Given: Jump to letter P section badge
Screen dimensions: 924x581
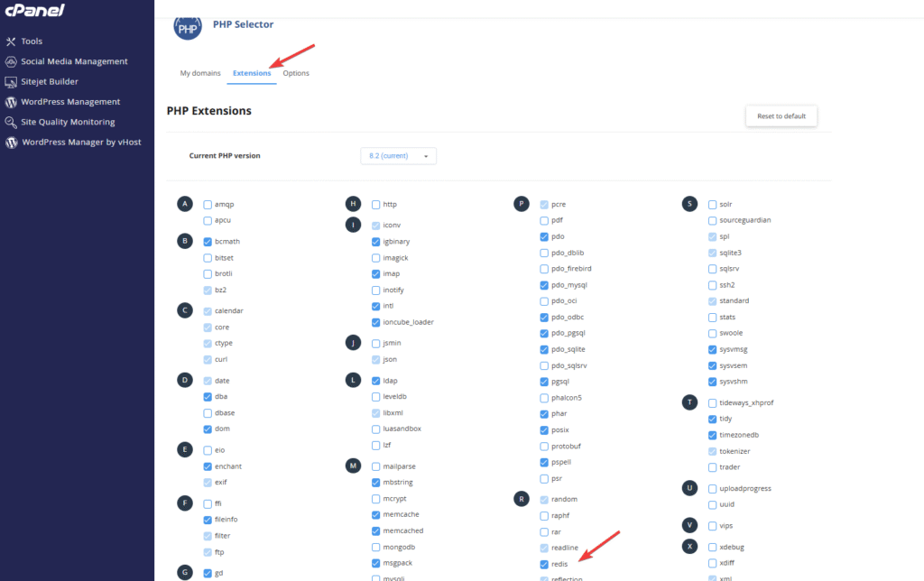Looking at the screenshot, I should point(521,204).
